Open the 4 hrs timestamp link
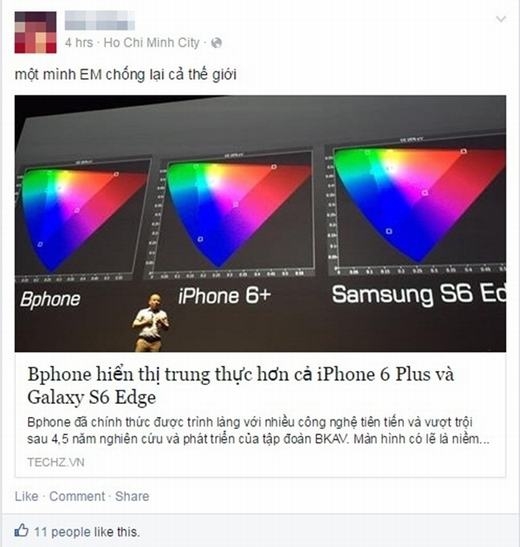Screen dimensions: 520x547 (79, 43)
